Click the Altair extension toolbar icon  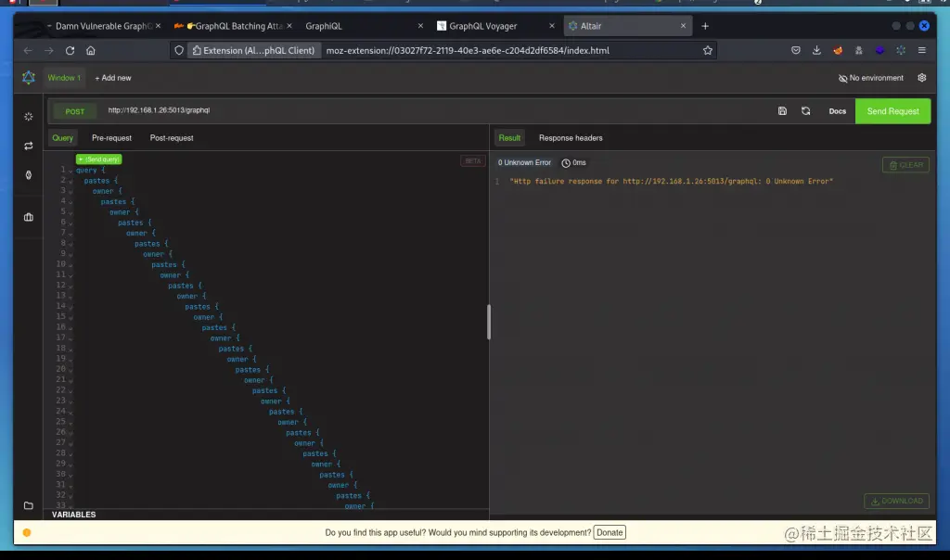point(901,51)
